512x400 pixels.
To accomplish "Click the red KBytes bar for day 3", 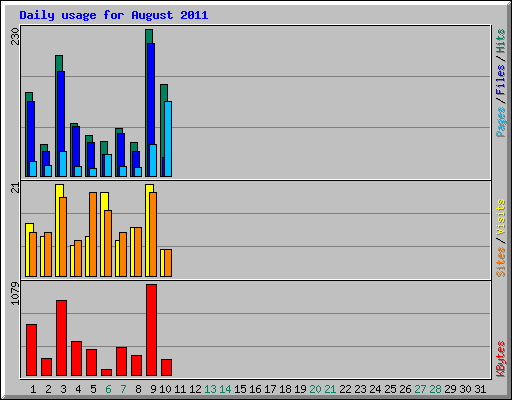I will pos(61,338).
